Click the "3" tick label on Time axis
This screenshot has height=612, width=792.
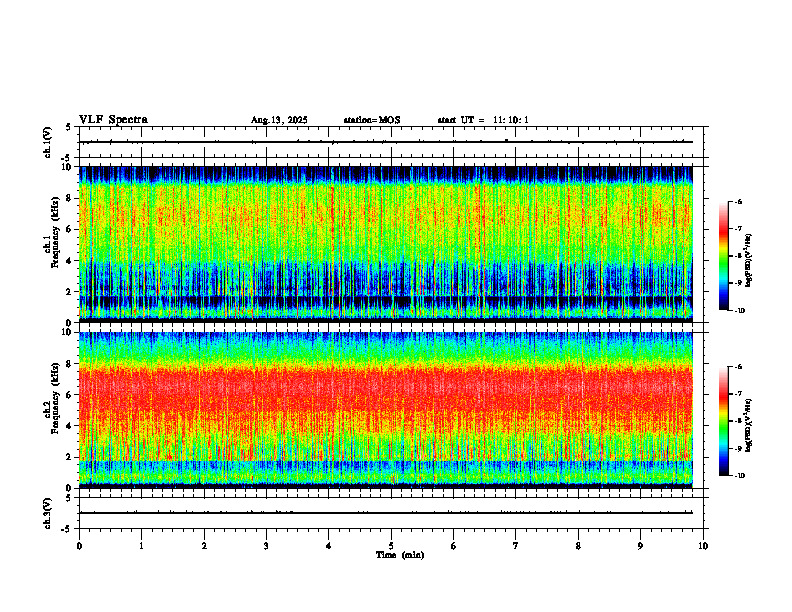point(266,546)
